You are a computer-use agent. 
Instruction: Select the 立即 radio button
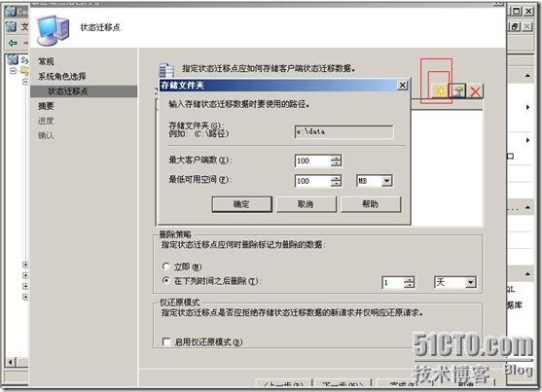[x=166, y=267]
